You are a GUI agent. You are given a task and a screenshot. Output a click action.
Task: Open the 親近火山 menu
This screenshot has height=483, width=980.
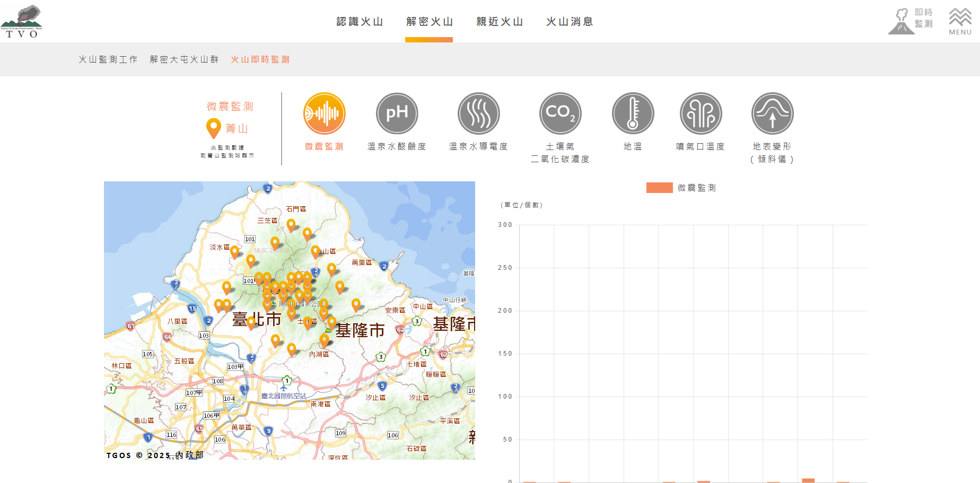coord(500,22)
